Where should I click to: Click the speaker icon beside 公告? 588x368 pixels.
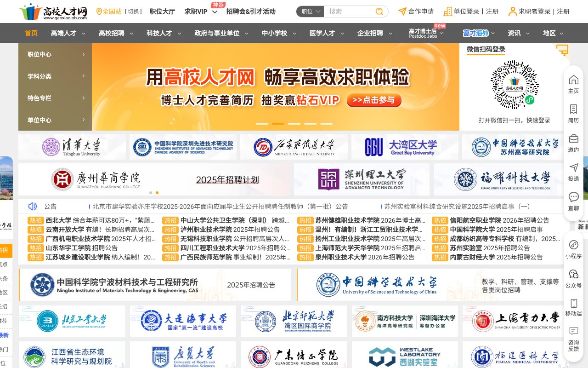point(31,206)
